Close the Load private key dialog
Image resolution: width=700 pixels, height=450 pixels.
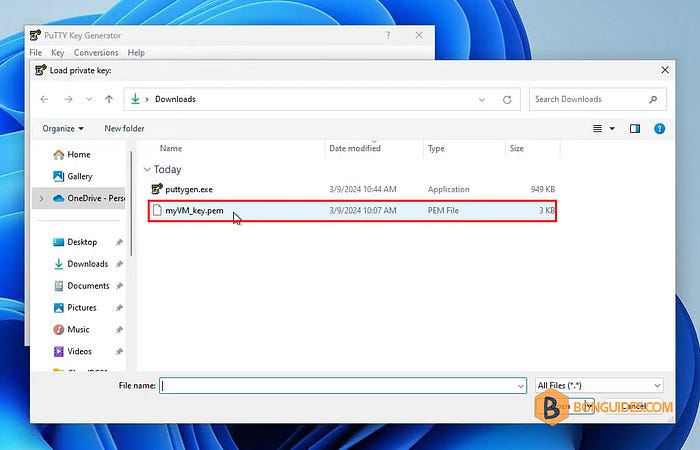(665, 70)
